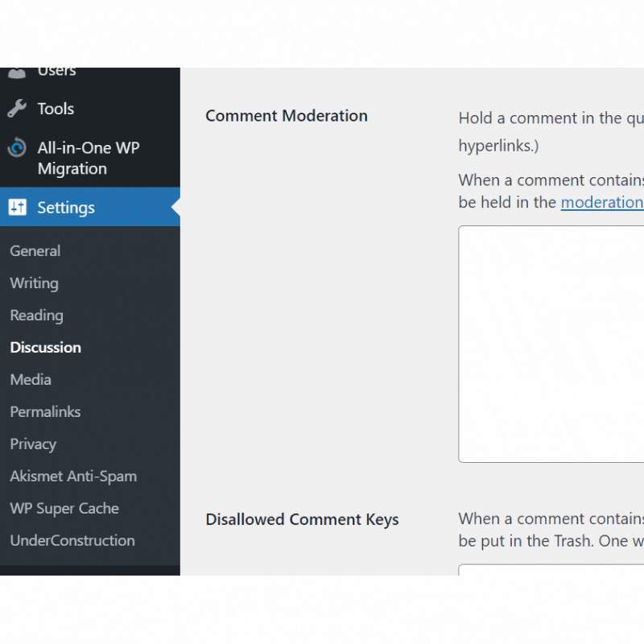Open Akismet Anti-Spam settings
Screen dimensions: 644x644
click(x=73, y=476)
